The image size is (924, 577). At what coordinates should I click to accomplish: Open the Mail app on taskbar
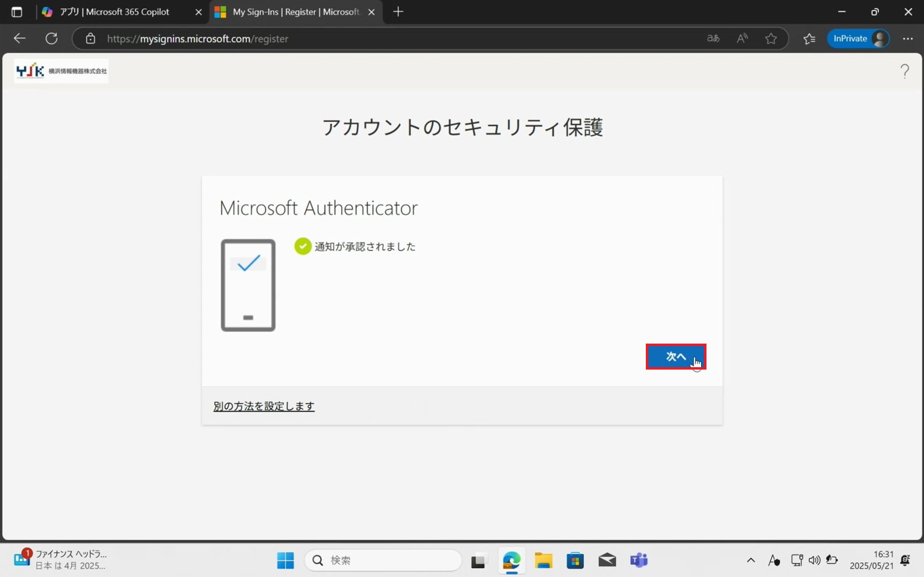point(607,560)
